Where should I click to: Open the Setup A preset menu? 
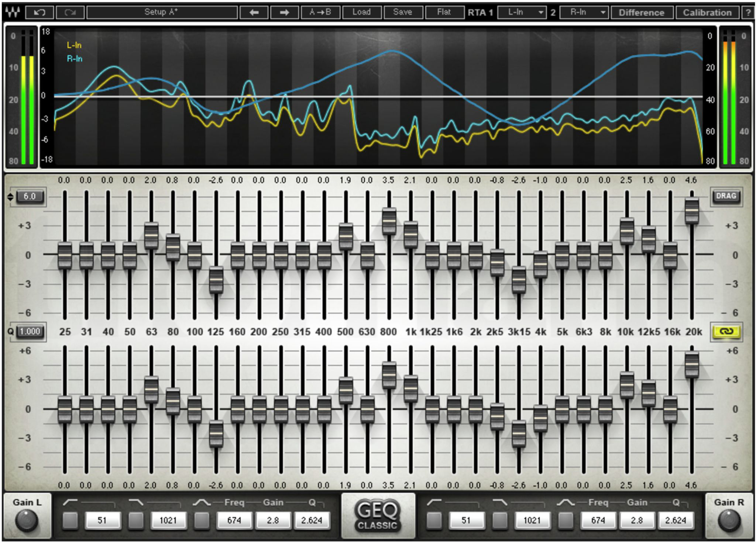point(162,13)
